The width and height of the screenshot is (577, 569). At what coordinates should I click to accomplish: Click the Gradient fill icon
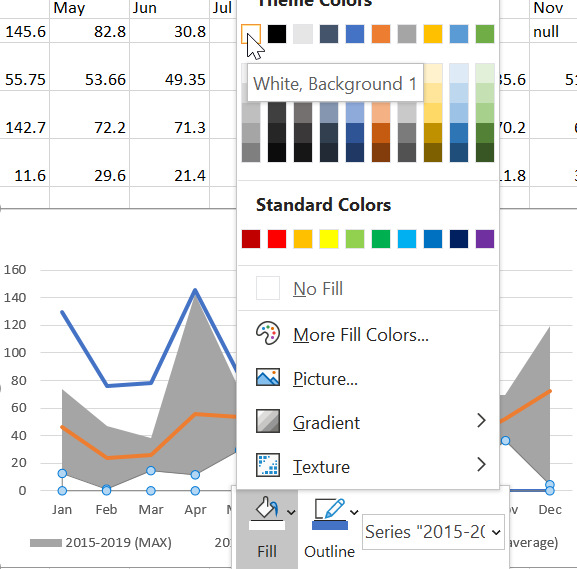[268, 421]
